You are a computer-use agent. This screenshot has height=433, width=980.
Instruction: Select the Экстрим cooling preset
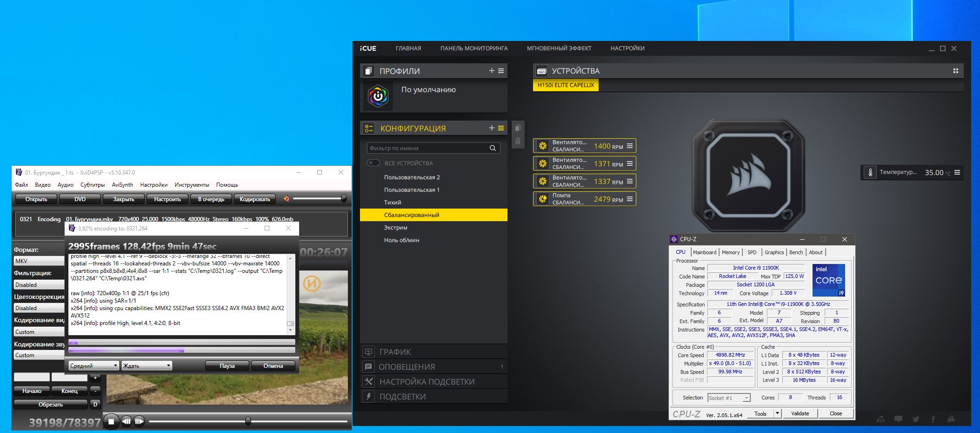pyautogui.click(x=433, y=228)
